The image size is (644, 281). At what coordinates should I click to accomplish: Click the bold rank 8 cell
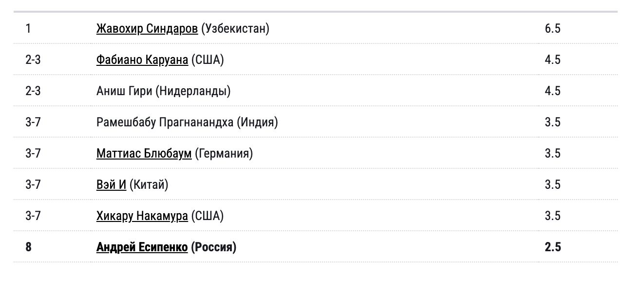tap(28, 247)
